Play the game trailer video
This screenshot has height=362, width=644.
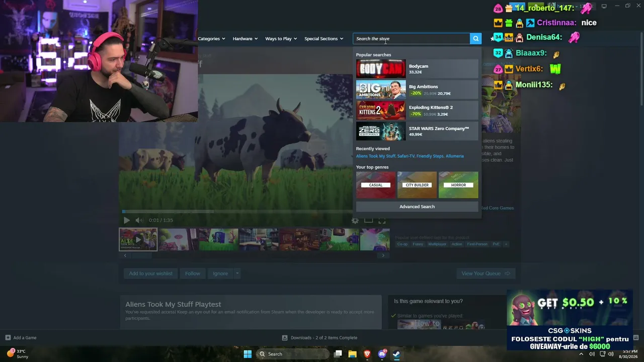point(126,220)
